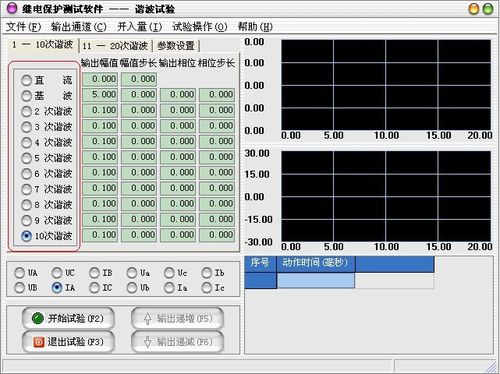Viewport: 500px width, 374px height.
Task: Click the up arrow icon on 输出递增 button
Action: tap(148, 319)
